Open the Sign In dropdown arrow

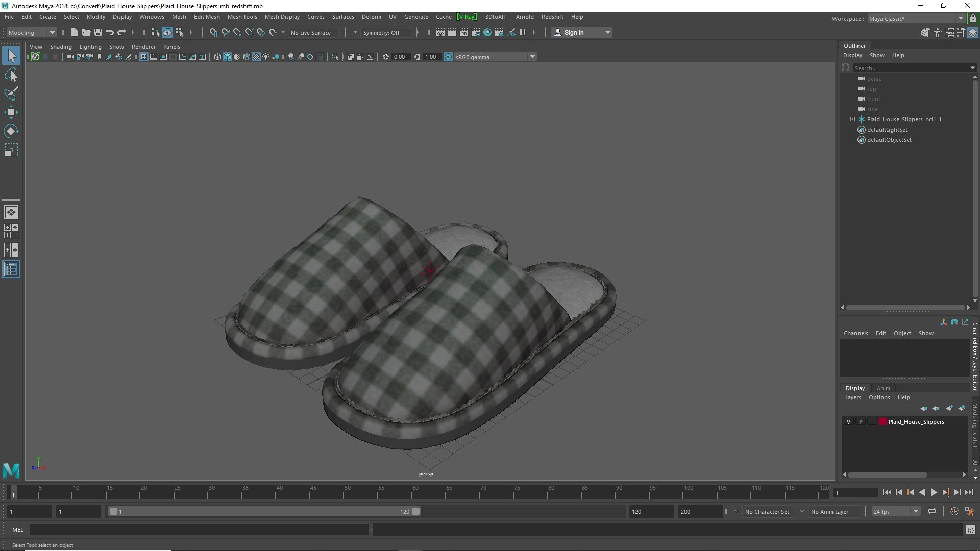pyautogui.click(x=607, y=32)
